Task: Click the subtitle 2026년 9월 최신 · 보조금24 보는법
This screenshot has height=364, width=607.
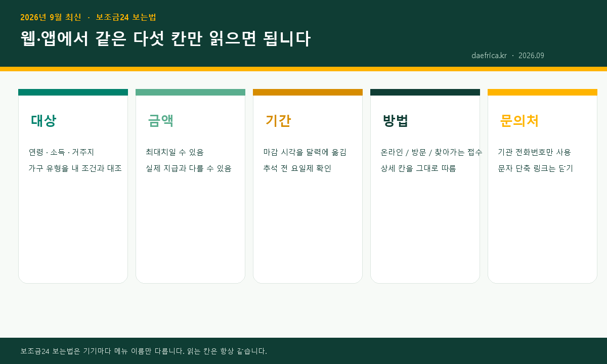Action: pyautogui.click(x=88, y=17)
